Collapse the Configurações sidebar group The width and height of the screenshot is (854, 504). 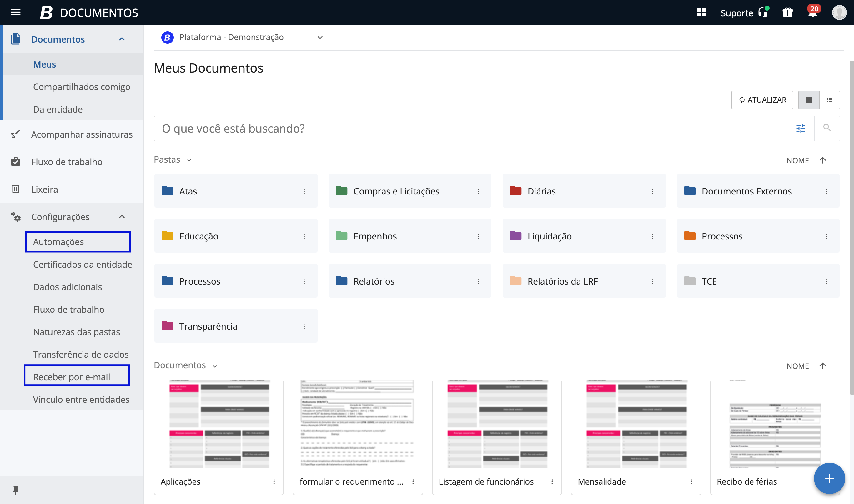[122, 217]
